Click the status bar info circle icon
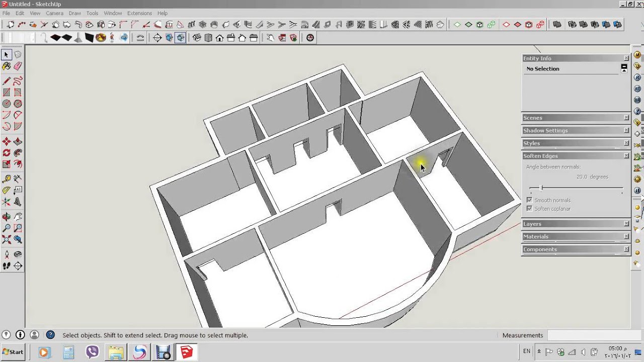Image resolution: width=644 pixels, height=362 pixels. tap(20, 335)
